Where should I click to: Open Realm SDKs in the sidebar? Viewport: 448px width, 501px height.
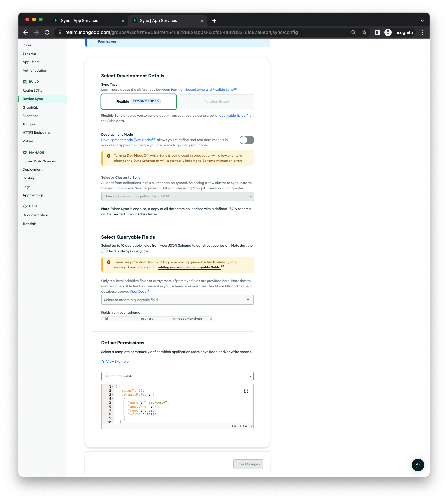point(32,91)
